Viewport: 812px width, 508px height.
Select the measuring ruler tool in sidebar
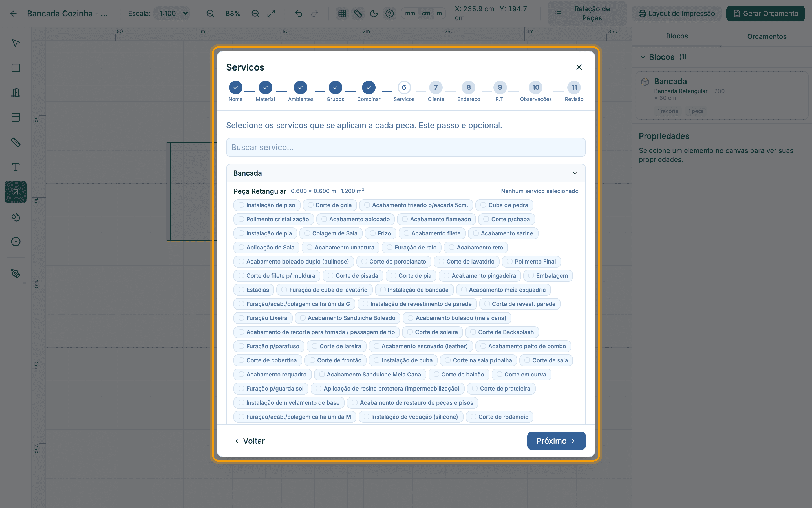(x=16, y=142)
